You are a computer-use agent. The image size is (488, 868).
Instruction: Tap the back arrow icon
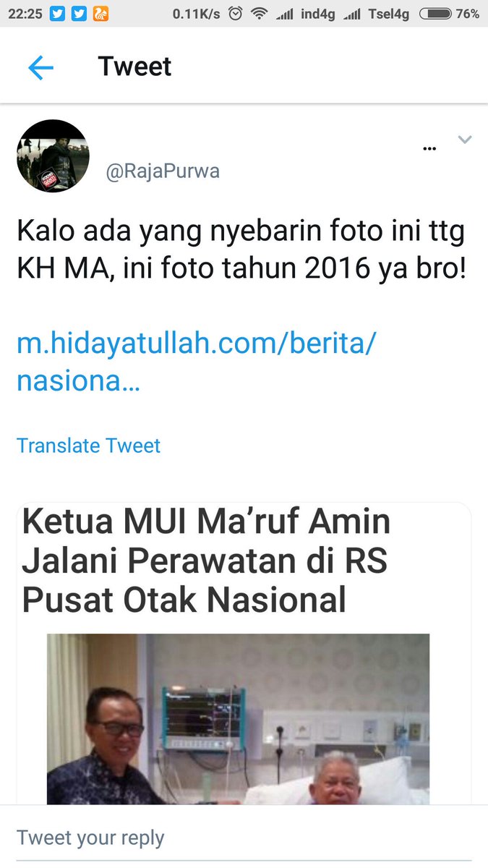[x=40, y=67]
